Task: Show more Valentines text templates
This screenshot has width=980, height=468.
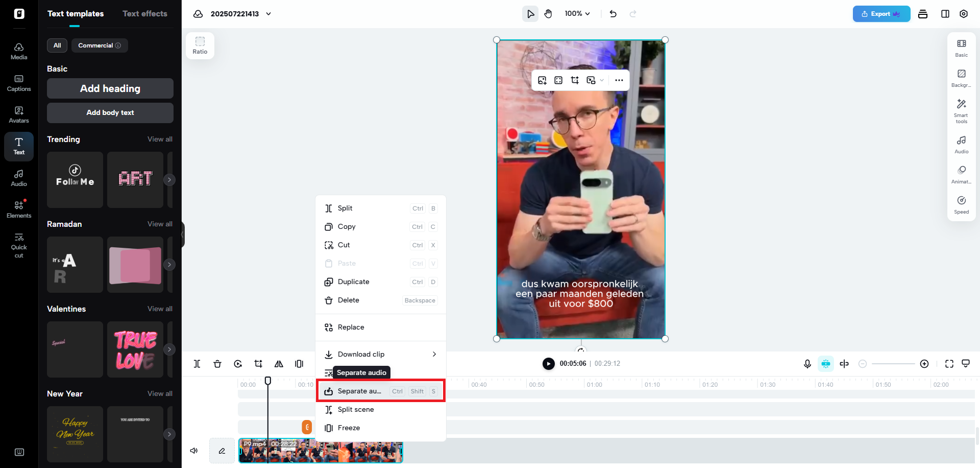Action: pos(169,349)
